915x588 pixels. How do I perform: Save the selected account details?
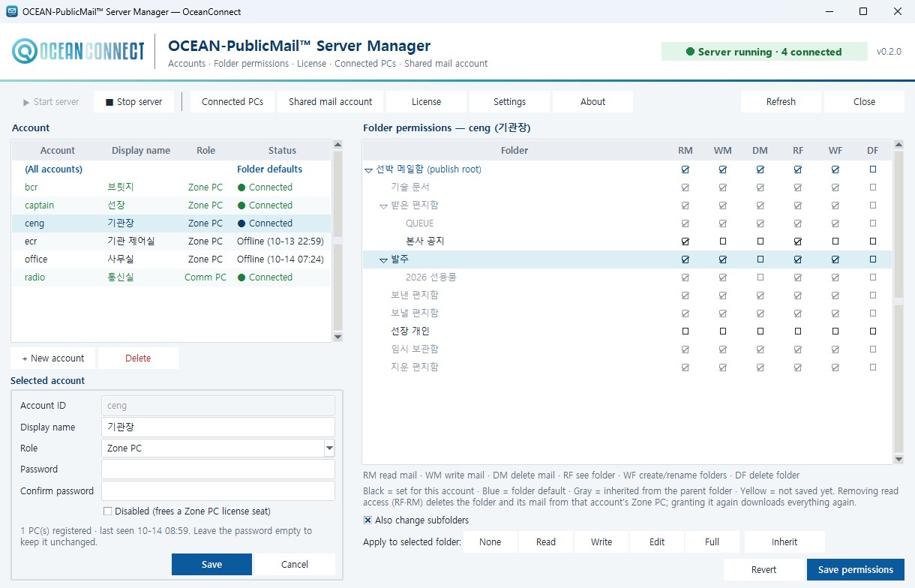pyautogui.click(x=211, y=565)
